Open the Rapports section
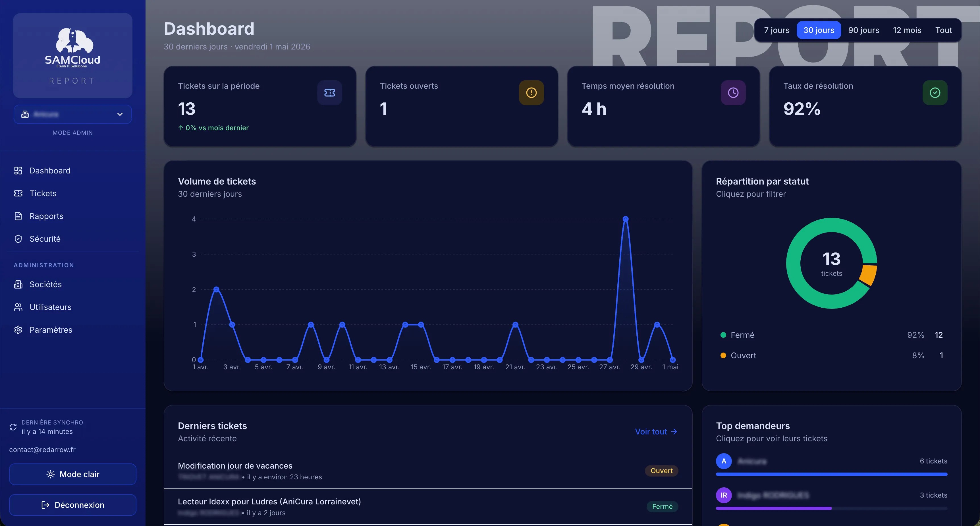Image resolution: width=980 pixels, height=526 pixels. pos(73,216)
